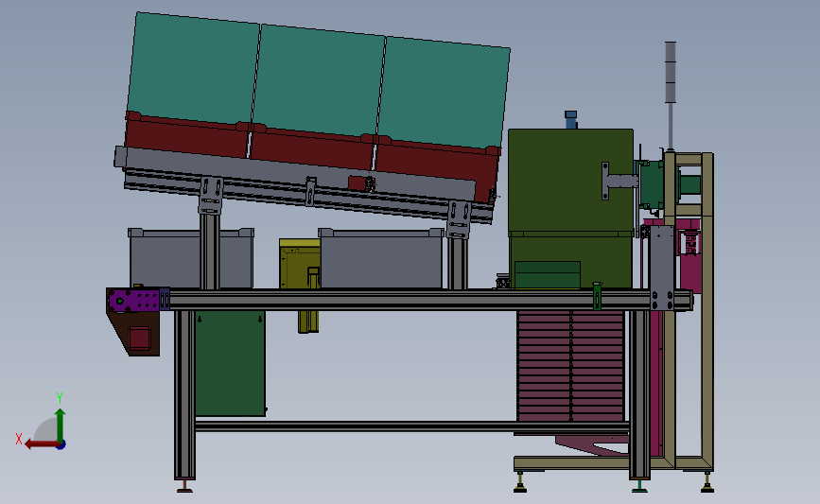Viewport: 820px width, 504px height.
Task: Select the lower horizontal cross beam of the frame
Action: point(412,426)
